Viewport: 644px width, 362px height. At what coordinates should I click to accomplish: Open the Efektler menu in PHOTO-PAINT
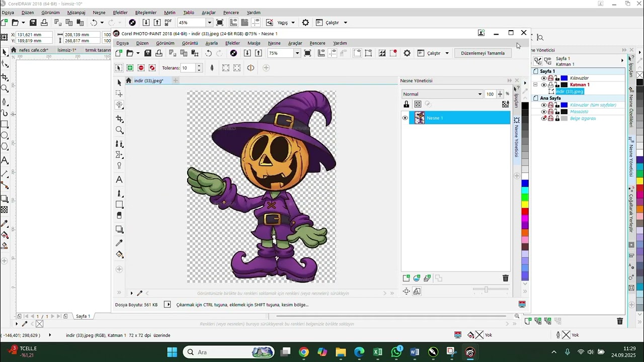coord(232,43)
